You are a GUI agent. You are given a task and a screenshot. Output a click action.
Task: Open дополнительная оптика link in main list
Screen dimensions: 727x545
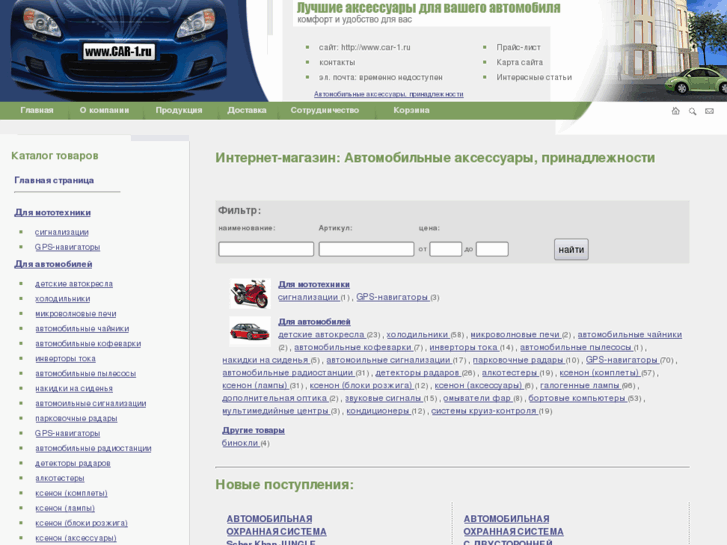coord(274,398)
